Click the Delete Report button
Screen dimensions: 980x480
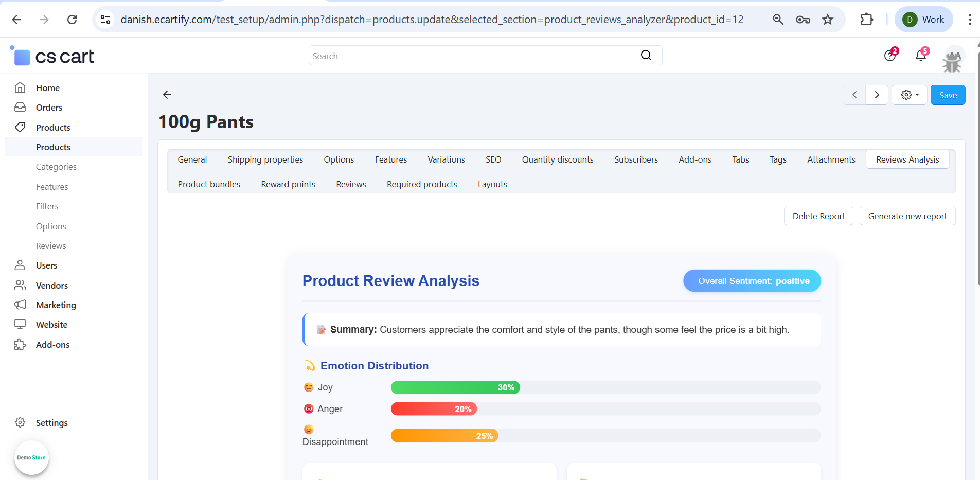(818, 216)
